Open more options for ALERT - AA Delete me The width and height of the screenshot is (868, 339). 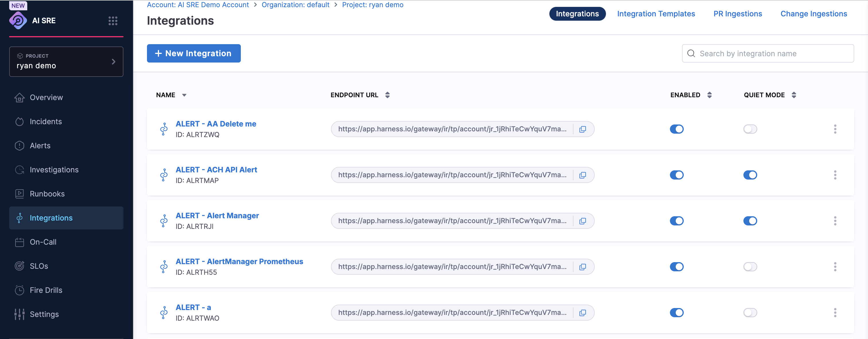click(x=835, y=129)
